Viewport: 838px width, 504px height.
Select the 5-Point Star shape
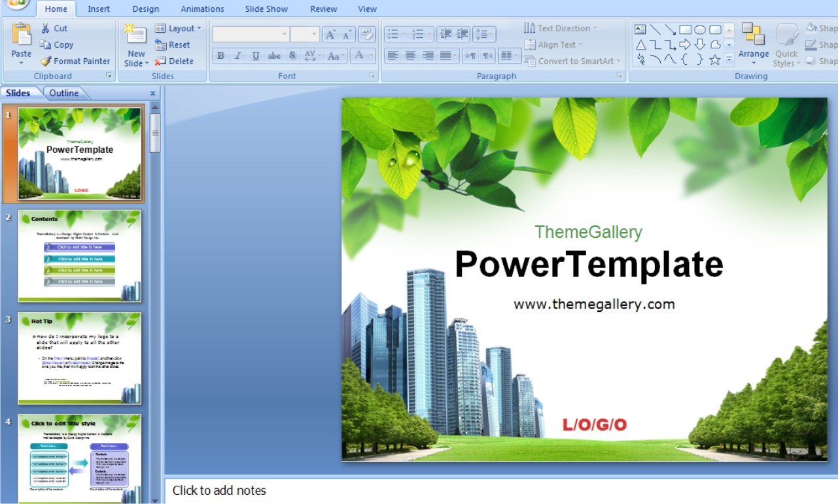tap(716, 59)
